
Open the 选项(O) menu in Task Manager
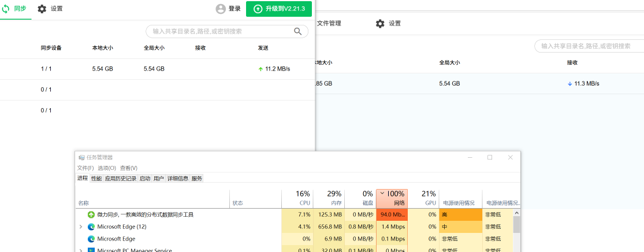tap(107, 168)
